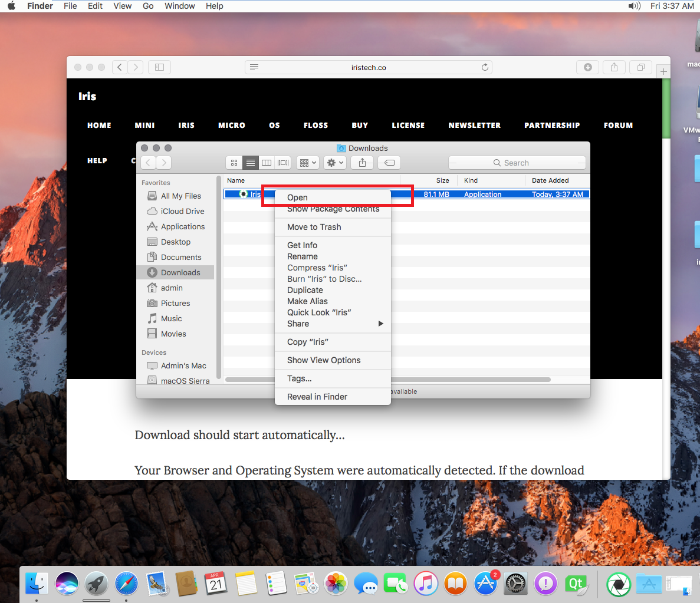Open Siri from the Dock
Viewport: 700px width, 603px height.
67,584
